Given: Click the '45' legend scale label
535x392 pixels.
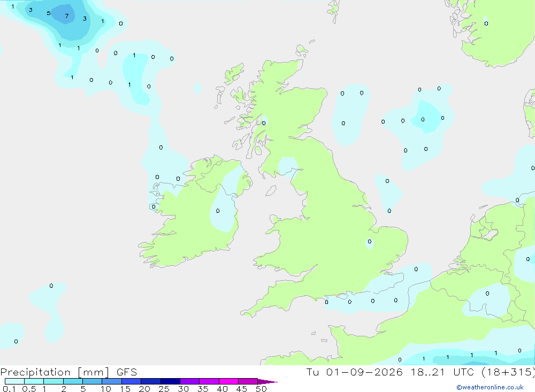Looking at the screenshot, I should pyautogui.click(x=242, y=389).
